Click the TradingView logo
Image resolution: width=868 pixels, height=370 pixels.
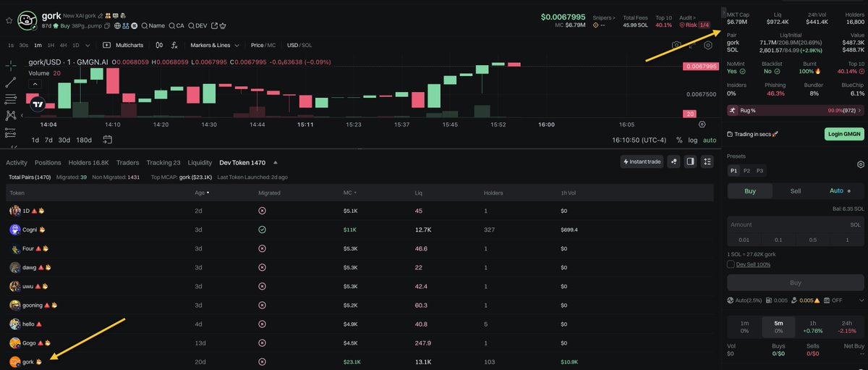[38, 104]
